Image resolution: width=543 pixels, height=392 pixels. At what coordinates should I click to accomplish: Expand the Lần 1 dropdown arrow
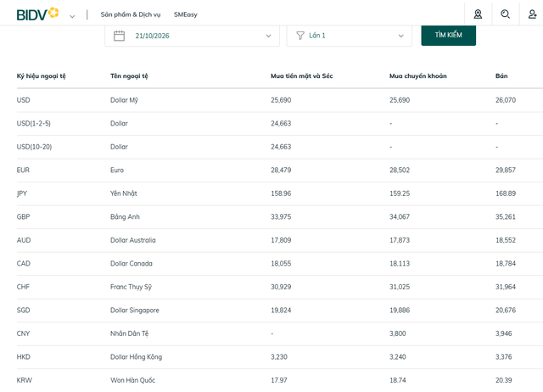click(x=400, y=36)
